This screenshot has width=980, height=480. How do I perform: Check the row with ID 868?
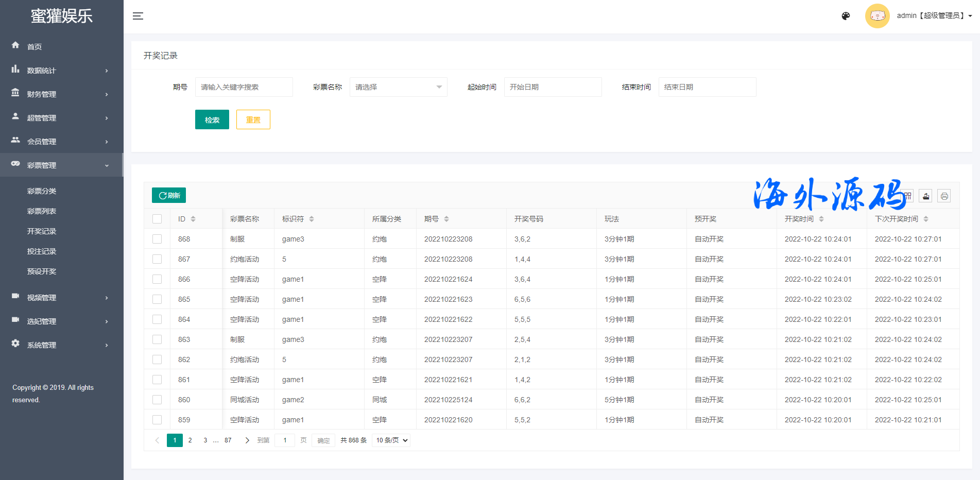coord(157,239)
